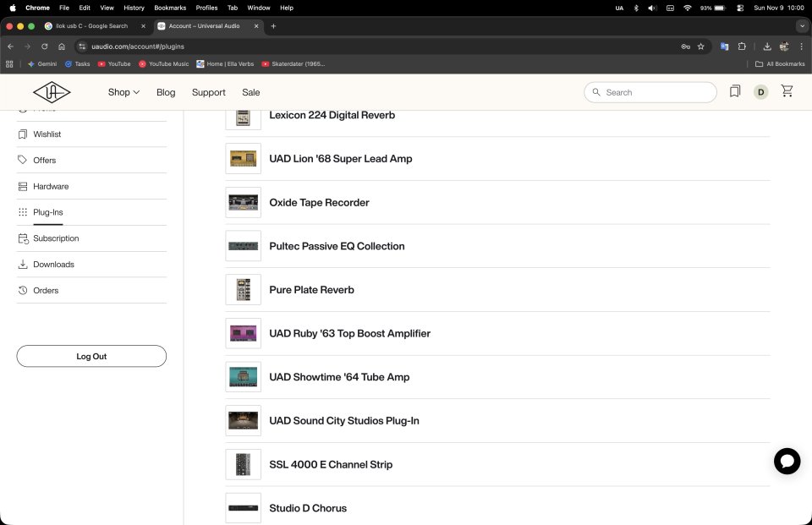Open the chat support bubble
This screenshot has height=525, width=812.
[x=787, y=461]
